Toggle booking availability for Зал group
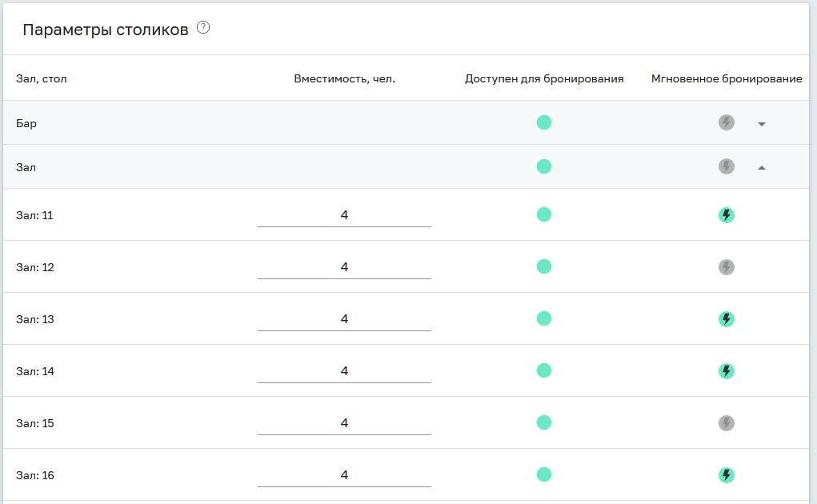This screenshot has width=817, height=504. coord(544,166)
